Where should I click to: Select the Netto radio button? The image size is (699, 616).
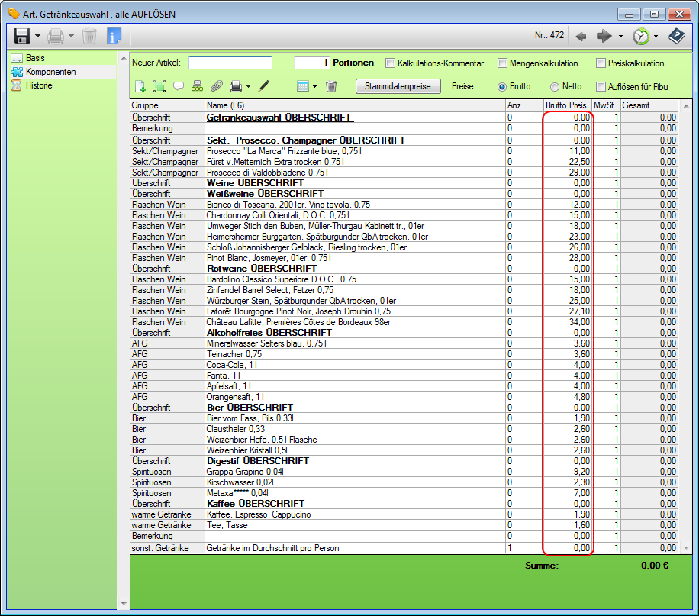pos(555,86)
